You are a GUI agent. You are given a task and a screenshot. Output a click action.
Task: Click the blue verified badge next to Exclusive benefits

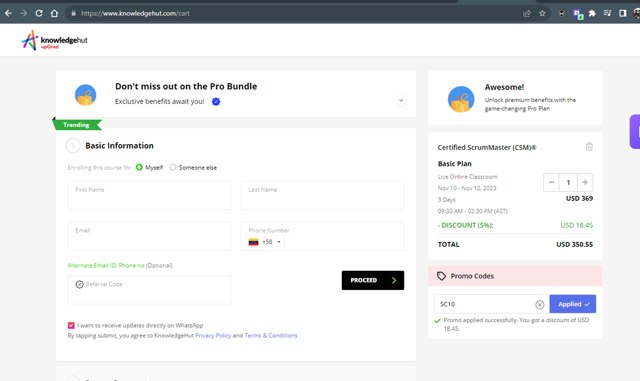tap(216, 102)
